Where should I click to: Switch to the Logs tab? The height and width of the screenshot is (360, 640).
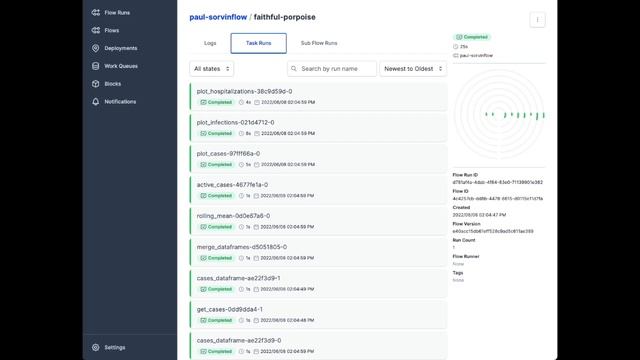210,43
